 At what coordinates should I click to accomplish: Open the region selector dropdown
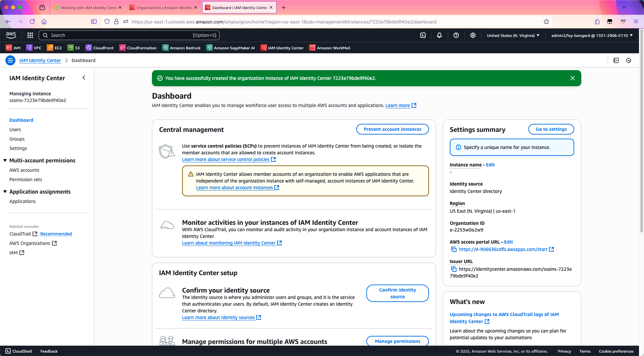(x=513, y=35)
